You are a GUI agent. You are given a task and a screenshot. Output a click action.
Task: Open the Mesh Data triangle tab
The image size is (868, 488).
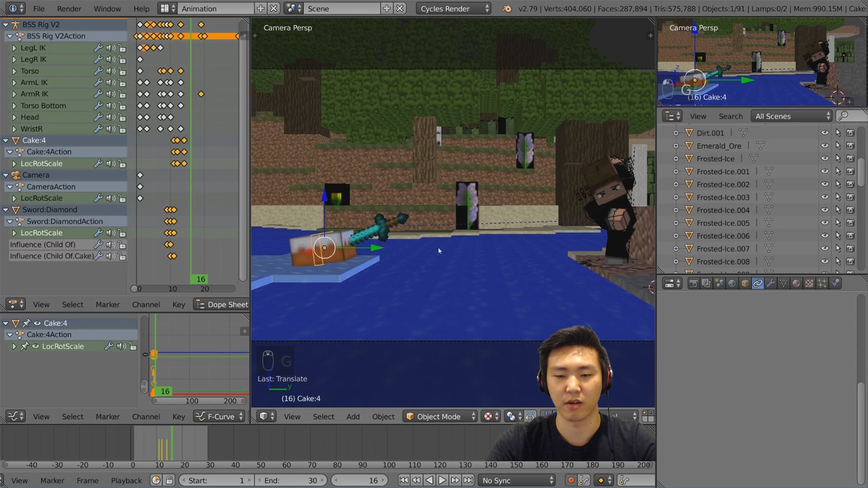pos(784,283)
